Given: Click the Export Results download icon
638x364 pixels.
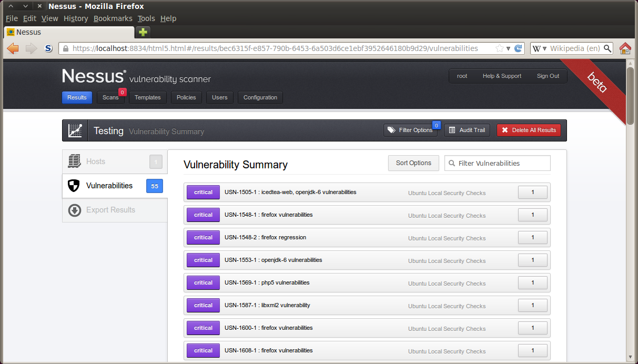Looking at the screenshot, I should (x=74, y=210).
